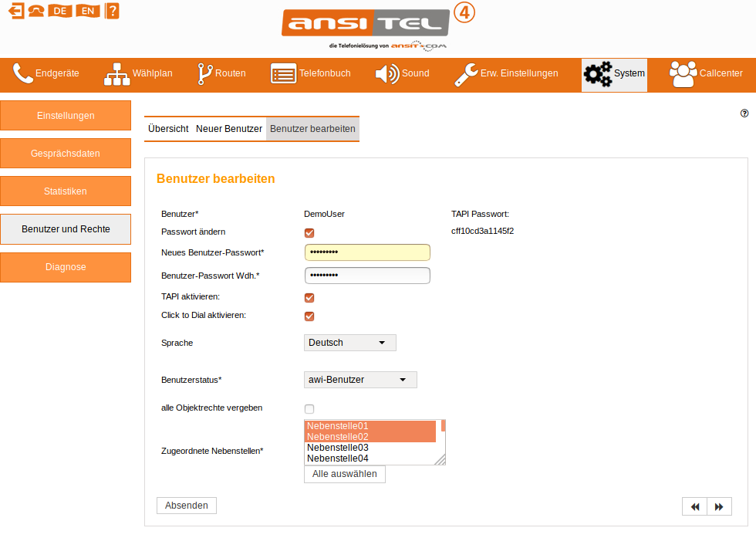Click the Alle auswählen button

[344, 474]
